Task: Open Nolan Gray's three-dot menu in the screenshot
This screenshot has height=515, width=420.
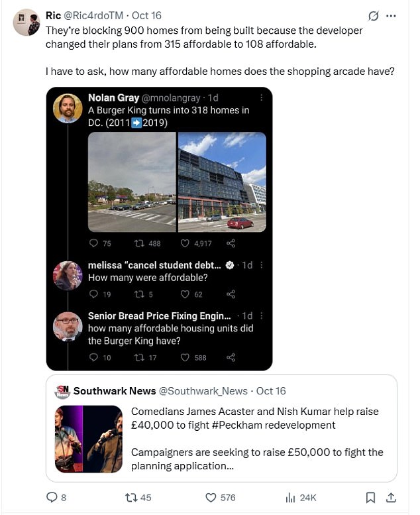Action: tap(262, 98)
